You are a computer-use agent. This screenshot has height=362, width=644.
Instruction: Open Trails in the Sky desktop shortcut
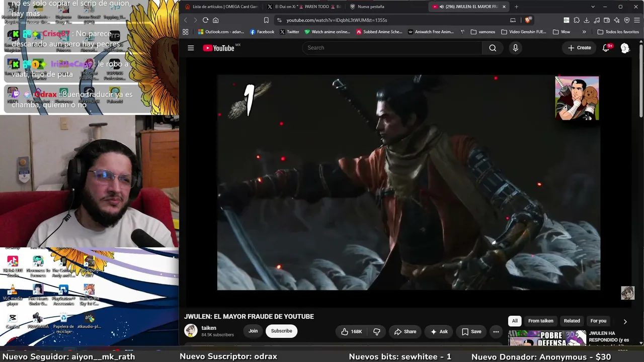coord(89,295)
